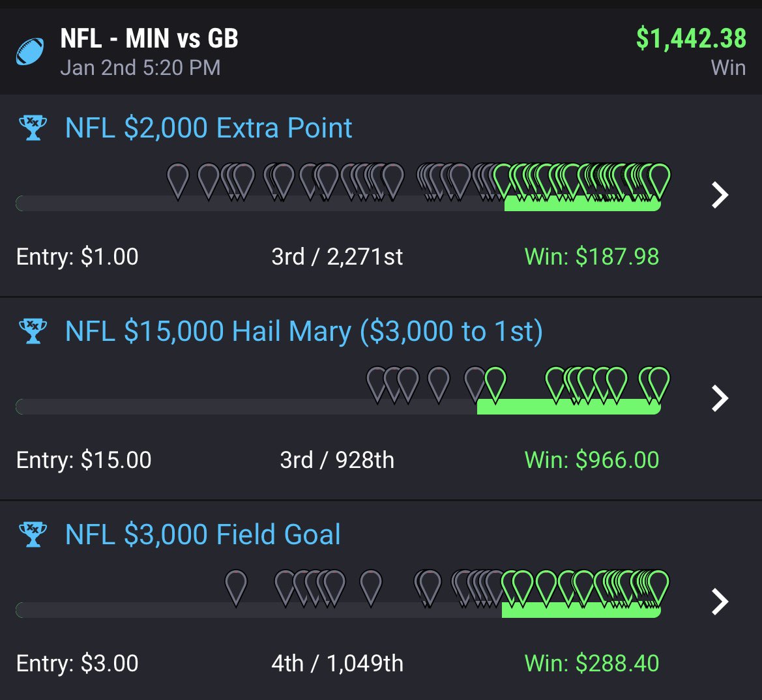Open the NFL $2,000 Extra Point contest title
This screenshot has width=762, height=700.
click(x=209, y=128)
